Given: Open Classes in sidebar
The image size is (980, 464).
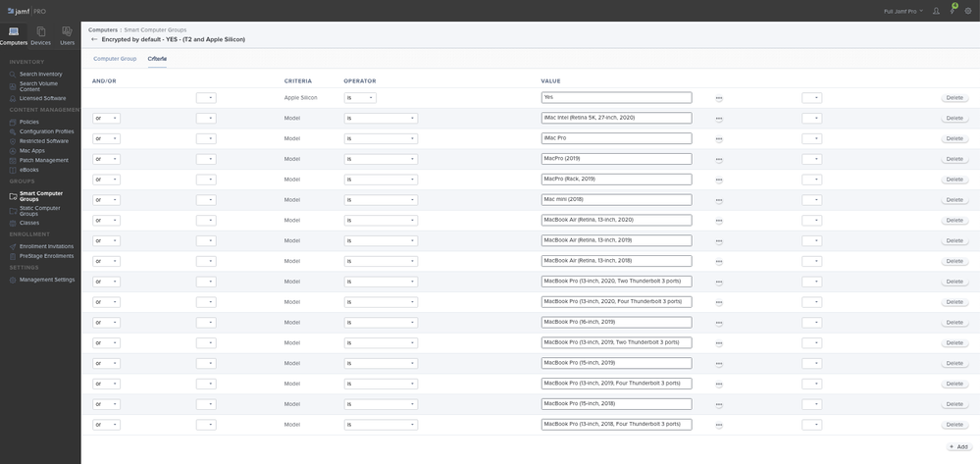Looking at the screenshot, I should click(28, 223).
